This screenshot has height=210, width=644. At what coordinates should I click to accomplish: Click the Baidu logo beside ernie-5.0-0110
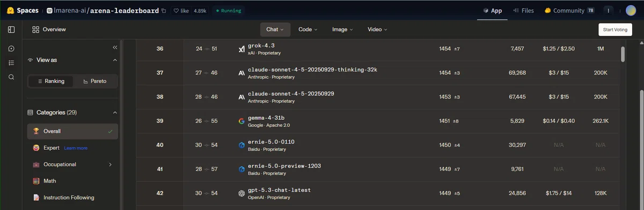[241, 145]
